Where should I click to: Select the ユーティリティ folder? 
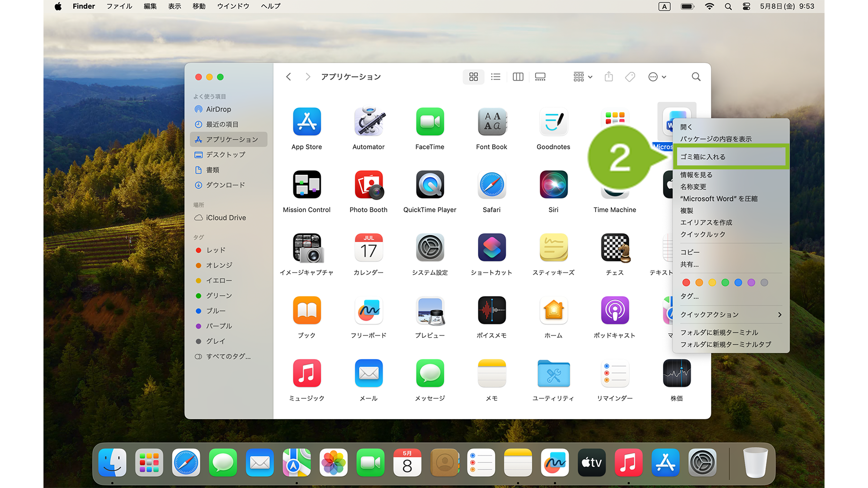click(554, 373)
